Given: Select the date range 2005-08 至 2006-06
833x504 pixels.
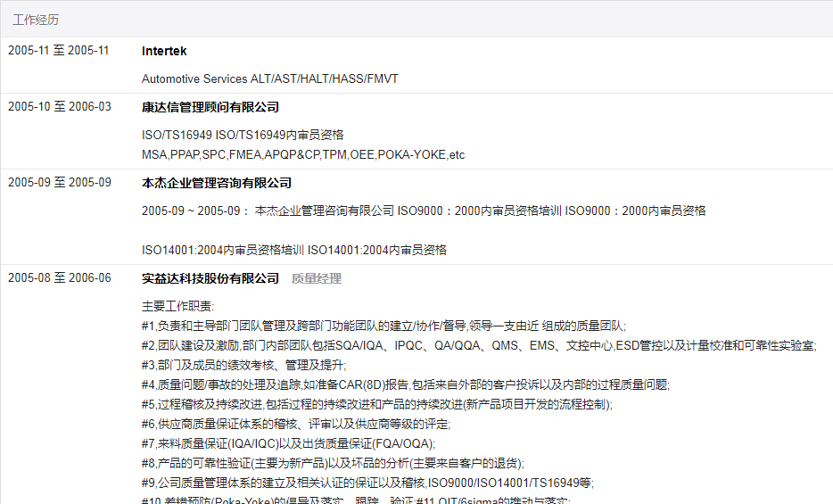Looking at the screenshot, I should [x=60, y=277].
